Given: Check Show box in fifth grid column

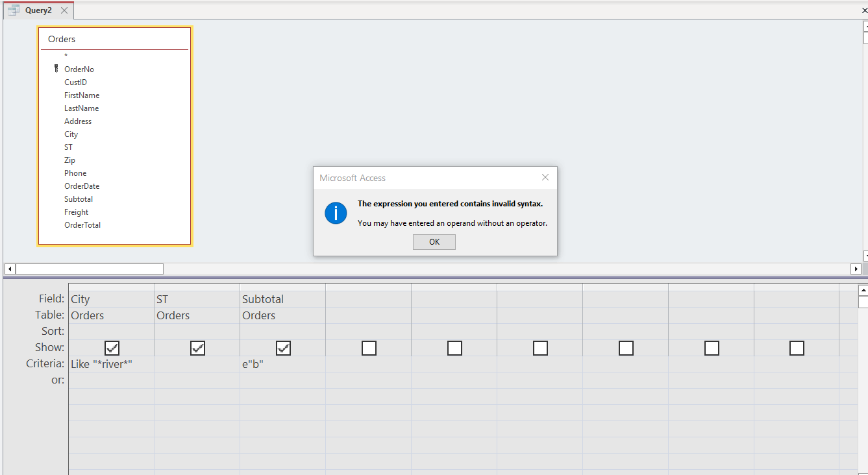Looking at the screenshot, I should pos(454,348).
